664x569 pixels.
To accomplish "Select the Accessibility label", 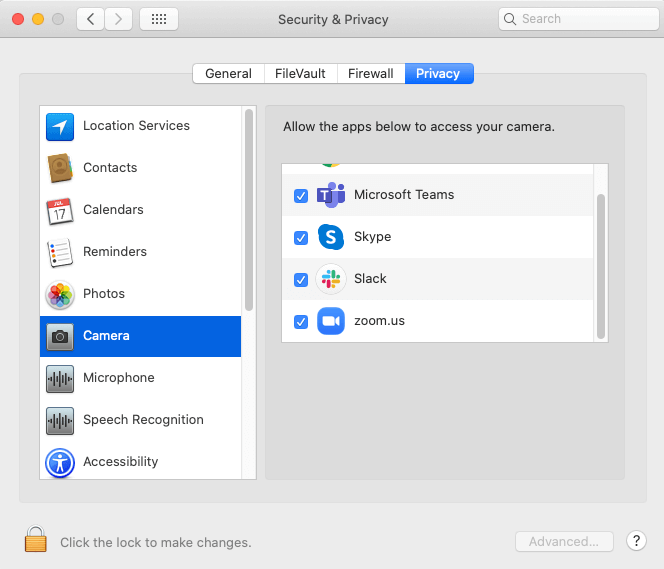I will [x=121, y=462].
